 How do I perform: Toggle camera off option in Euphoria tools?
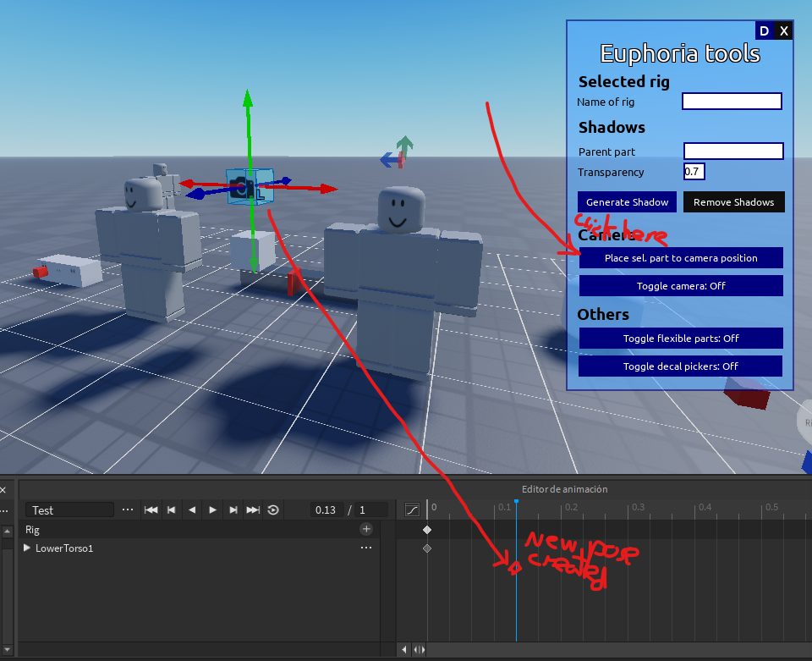(x=680, y=285)
